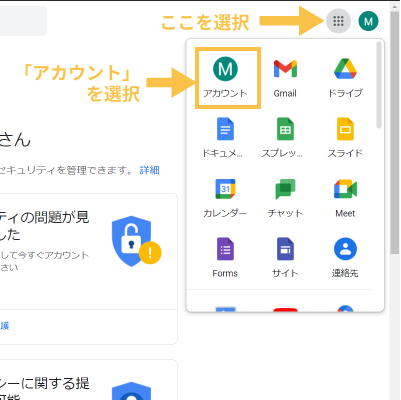Viewport: 401px width, 400px height.
Task: Open アカウント in the apps panel
Action: coord(225,78)
